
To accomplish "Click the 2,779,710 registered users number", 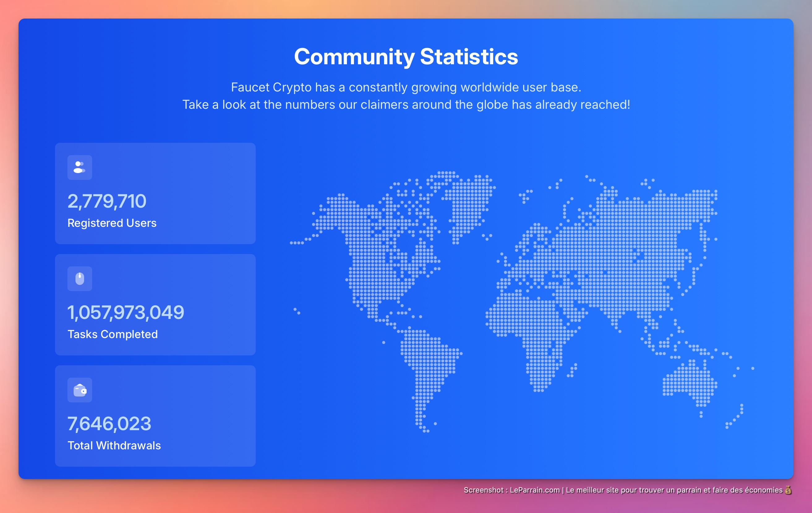I will [x=107, y=201].
